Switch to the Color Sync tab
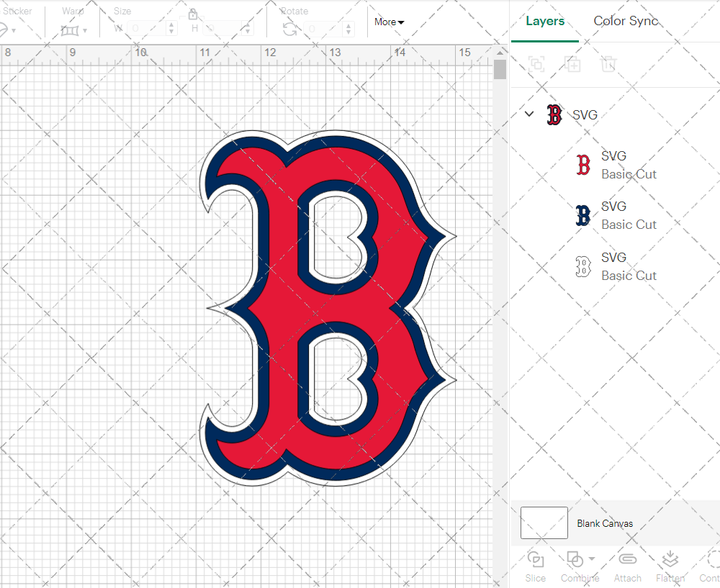This screenshot has height=588, width=720. [x=625, y=21]
